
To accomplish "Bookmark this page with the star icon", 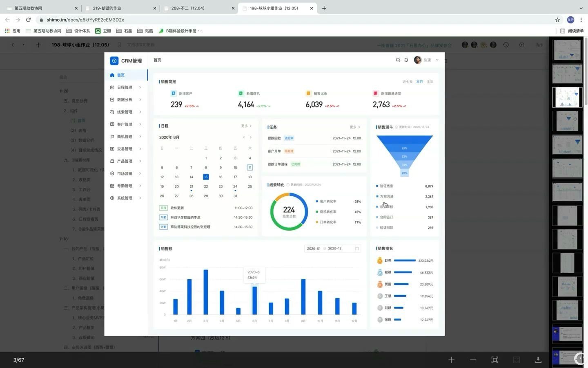I will click(x=557, y=20).
